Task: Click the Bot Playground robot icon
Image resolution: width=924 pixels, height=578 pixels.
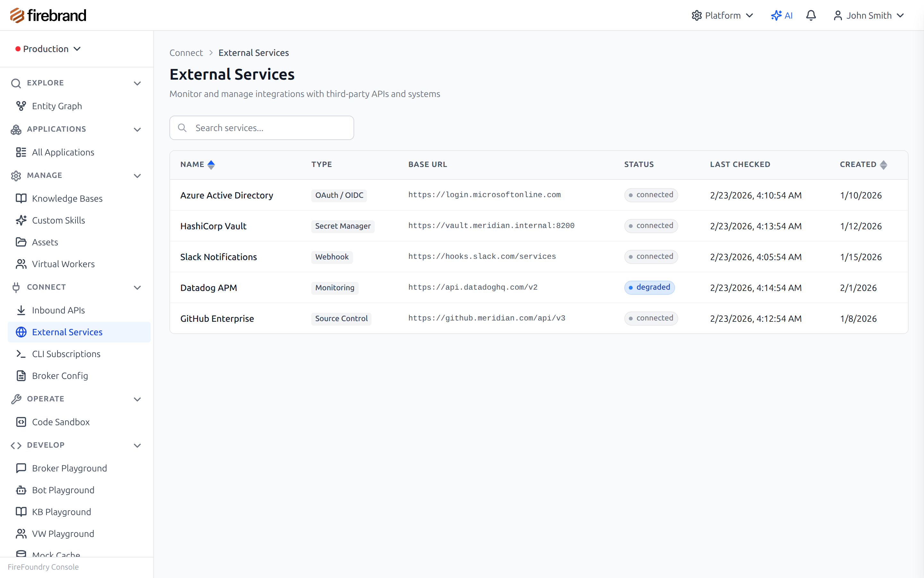Action: point(21,490)
